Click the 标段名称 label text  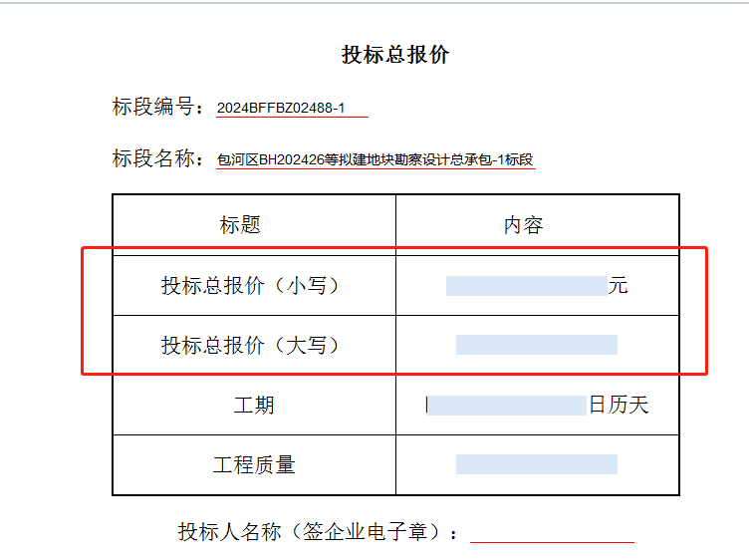152,158
